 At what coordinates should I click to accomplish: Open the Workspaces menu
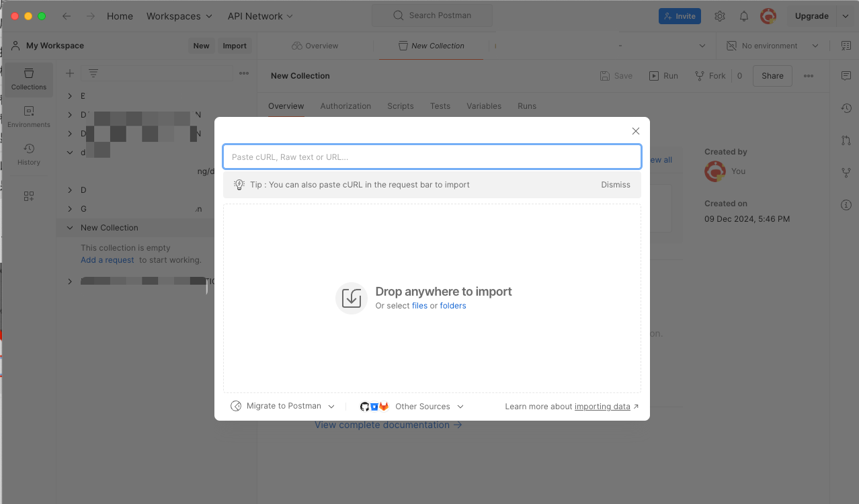coord(179,16)
